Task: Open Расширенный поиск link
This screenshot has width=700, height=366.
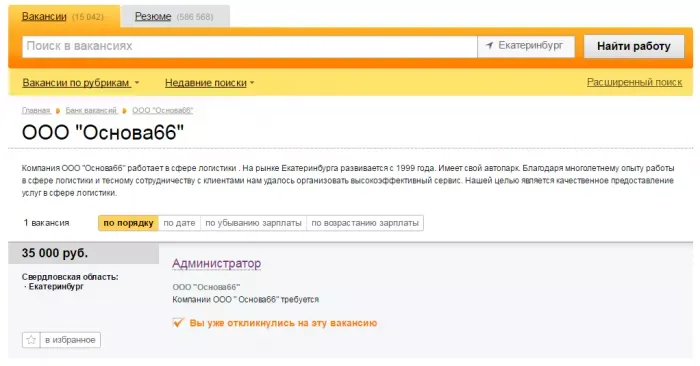Action: 634,82
